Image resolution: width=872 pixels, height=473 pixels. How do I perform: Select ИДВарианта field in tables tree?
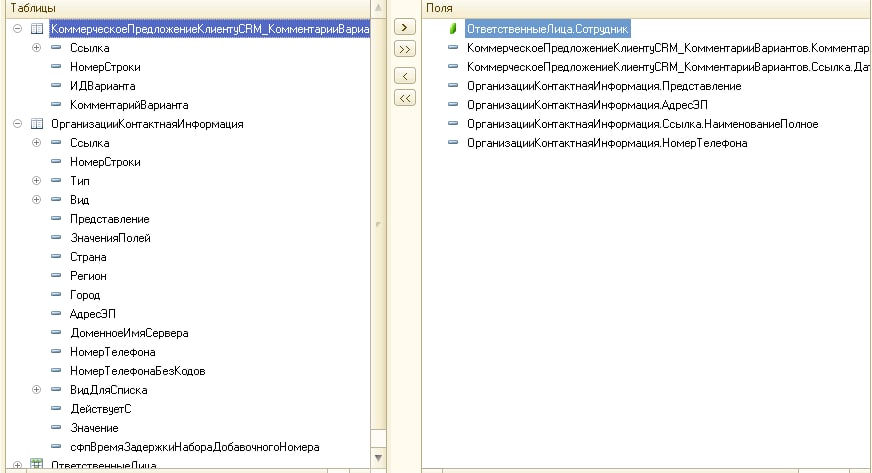[x=102, y=86]
